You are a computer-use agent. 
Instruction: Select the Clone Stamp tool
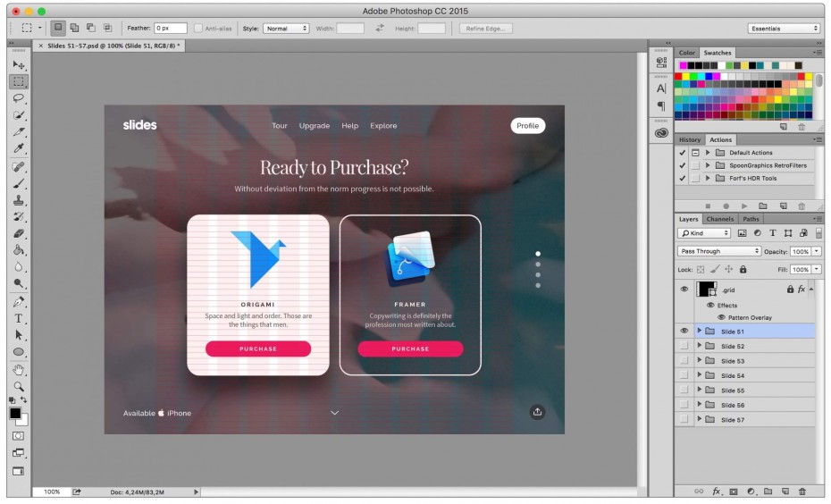(x=19, y=200)
